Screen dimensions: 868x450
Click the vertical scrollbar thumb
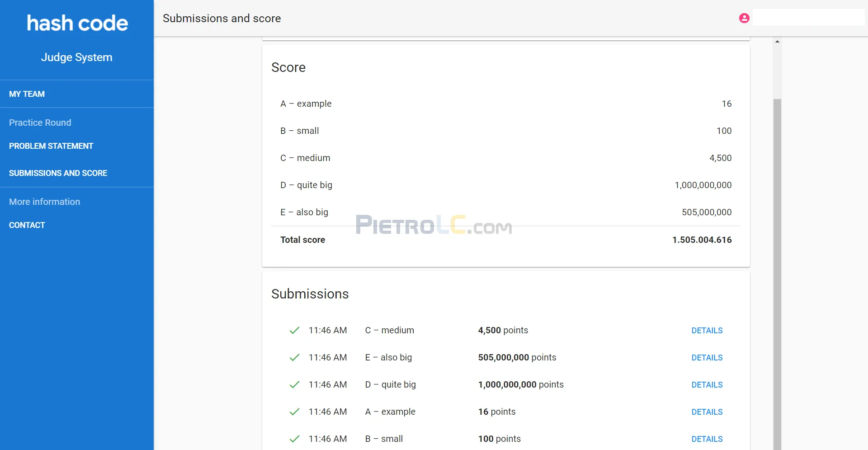pyautogui.click(x=777, y=271)
